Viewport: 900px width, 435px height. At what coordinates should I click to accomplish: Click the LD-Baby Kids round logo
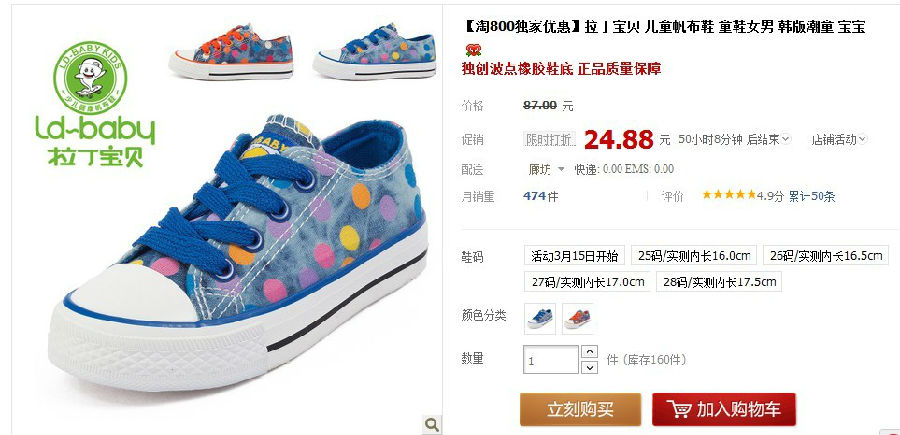(90, 77)
